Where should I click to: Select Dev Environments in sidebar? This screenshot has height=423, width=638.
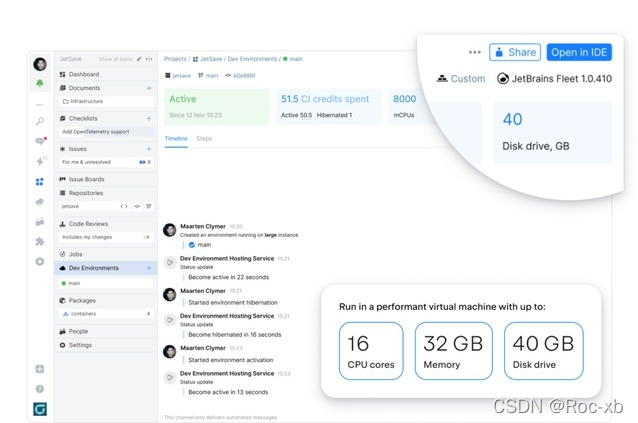pos(106,268)
